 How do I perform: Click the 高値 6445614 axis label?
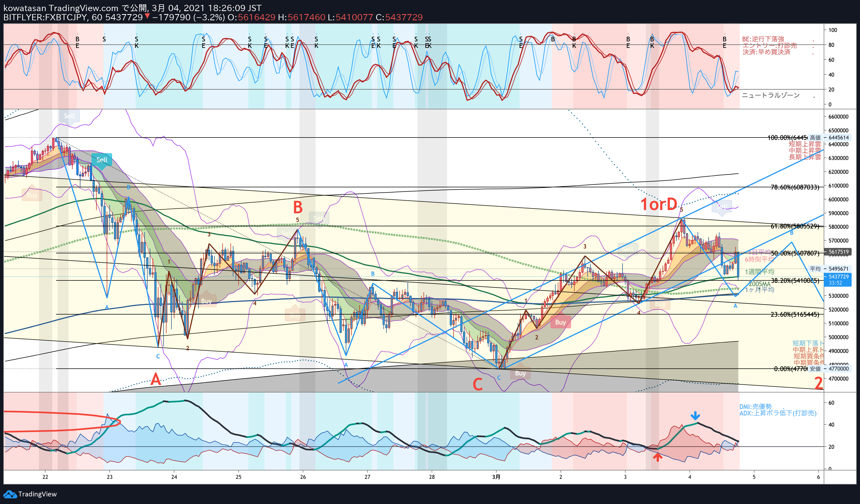pos(829,138)
